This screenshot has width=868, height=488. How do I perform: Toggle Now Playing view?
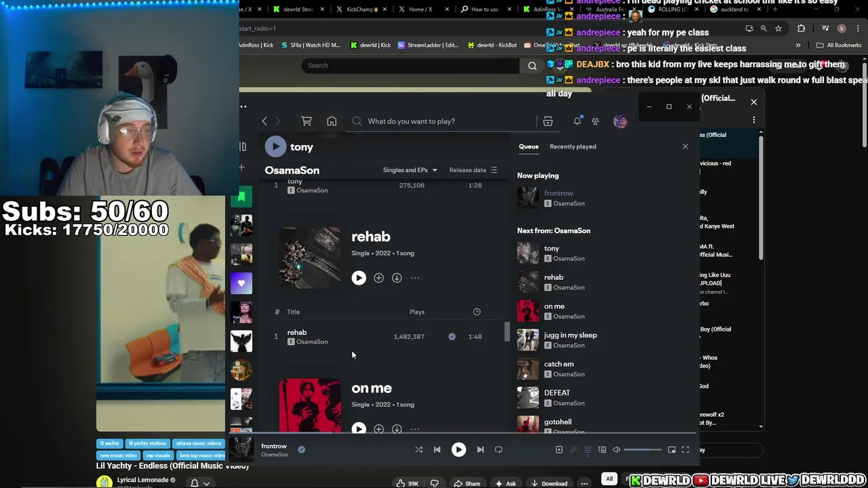(559, 449)
